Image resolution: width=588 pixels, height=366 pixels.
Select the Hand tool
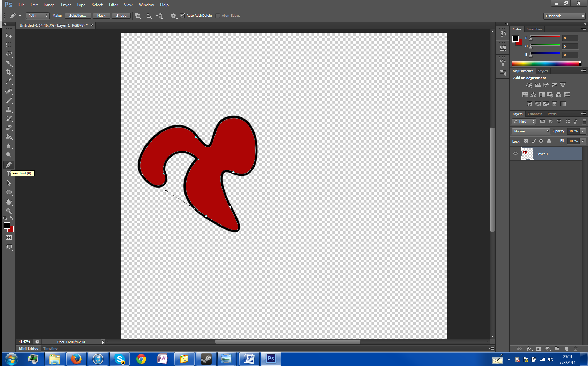coord(9,202)
